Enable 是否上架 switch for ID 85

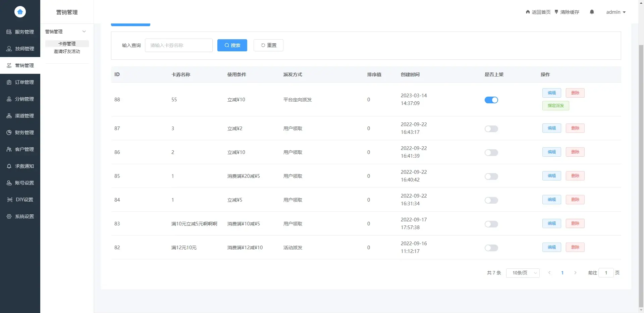coord(491,176)
